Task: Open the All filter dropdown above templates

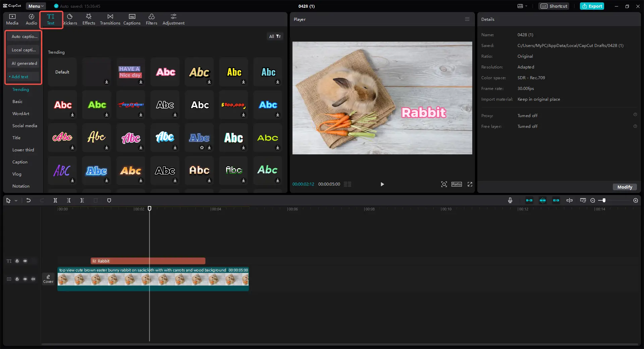Action: tap(275, 36)
